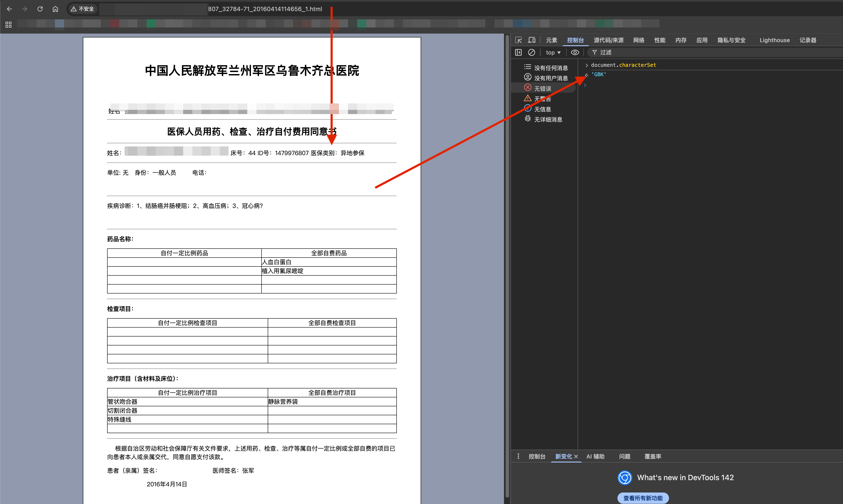
Task: Select the inspect element tool icon
Action: 518,40
